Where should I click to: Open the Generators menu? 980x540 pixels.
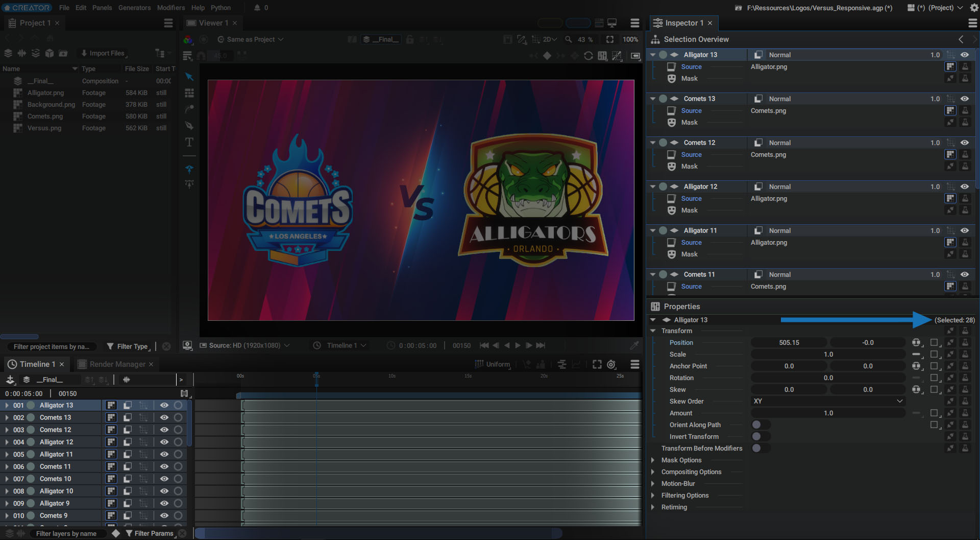[x=134, y=8]
